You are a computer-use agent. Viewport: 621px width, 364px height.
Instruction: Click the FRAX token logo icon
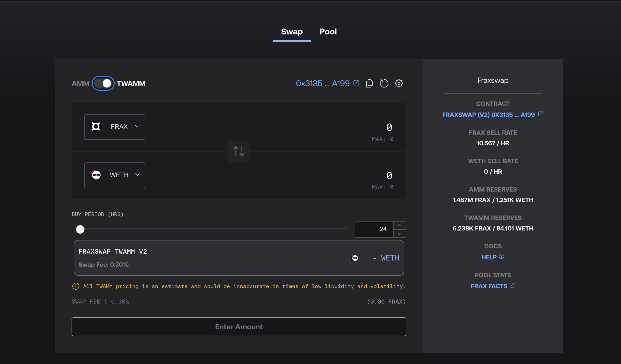tap(96, 126)
